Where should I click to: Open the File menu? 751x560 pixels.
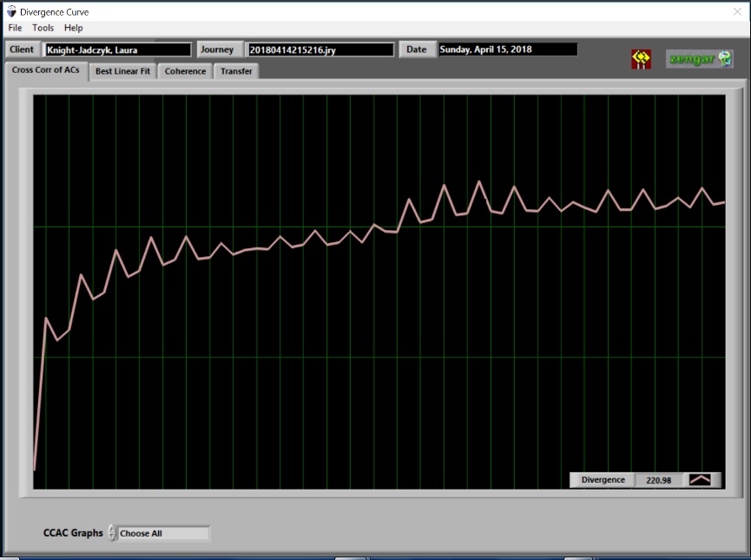pos(15,28)
